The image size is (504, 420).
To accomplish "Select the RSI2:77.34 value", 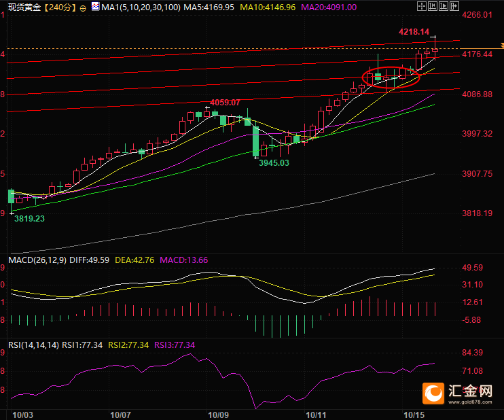I will click(128, 345).
